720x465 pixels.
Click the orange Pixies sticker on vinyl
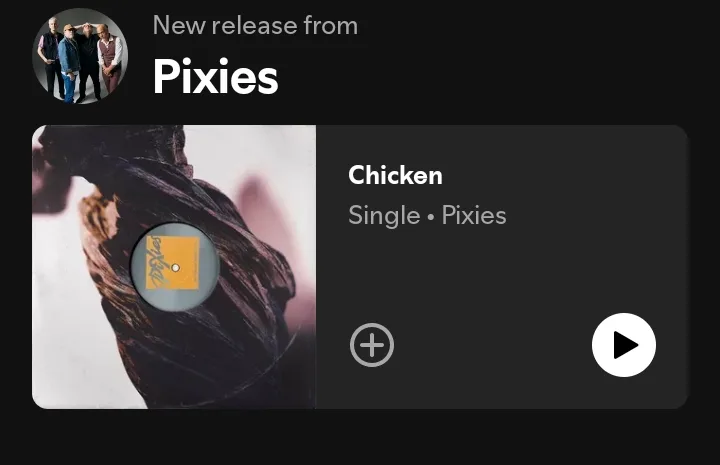173,263
